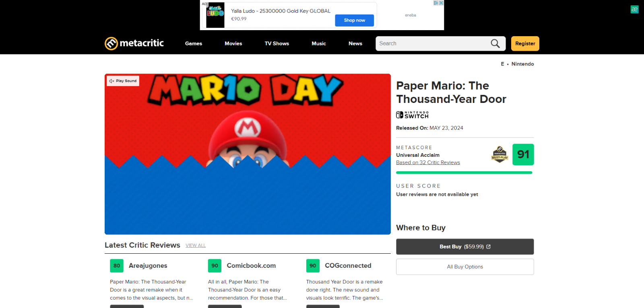This screenshot has height=308, width=644.
Task: Open the TV Shows menu
Action: 277,43
